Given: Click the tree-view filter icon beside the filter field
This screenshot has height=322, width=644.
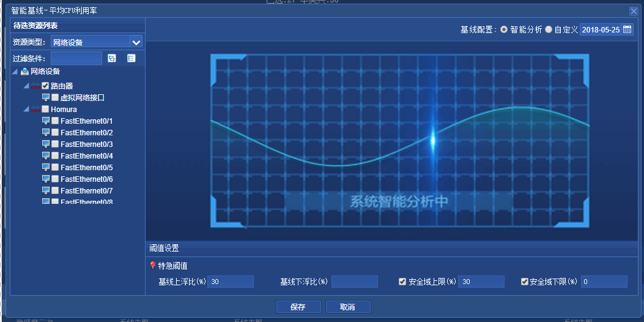Looking at the screenshot, I should pyautogui.click(x=112, y=58).
